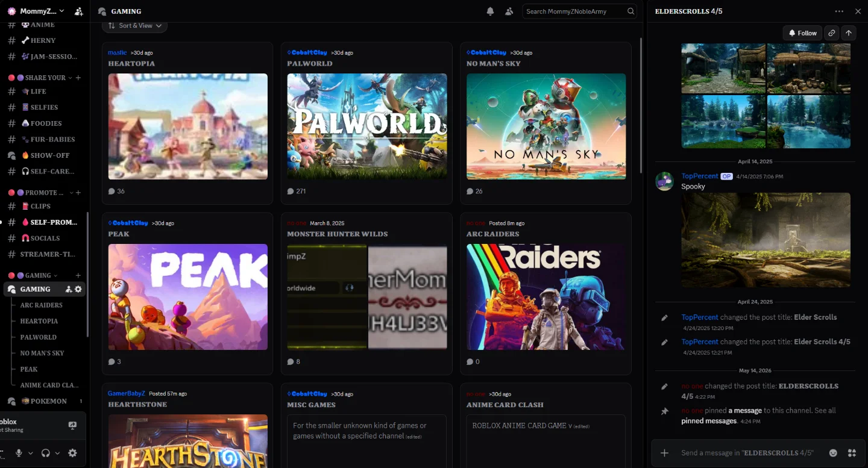
Task: Open the apps icon in the message box
Action: click(852, 453)
